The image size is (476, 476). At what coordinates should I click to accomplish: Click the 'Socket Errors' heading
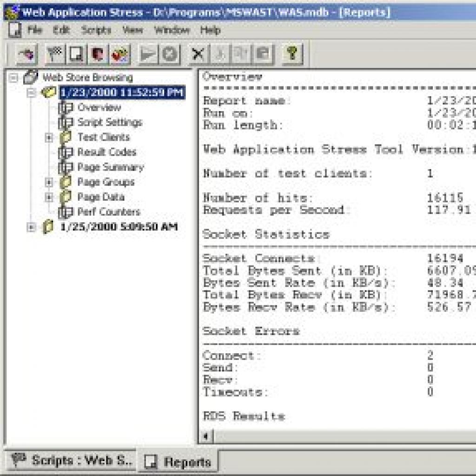(251, 331)
